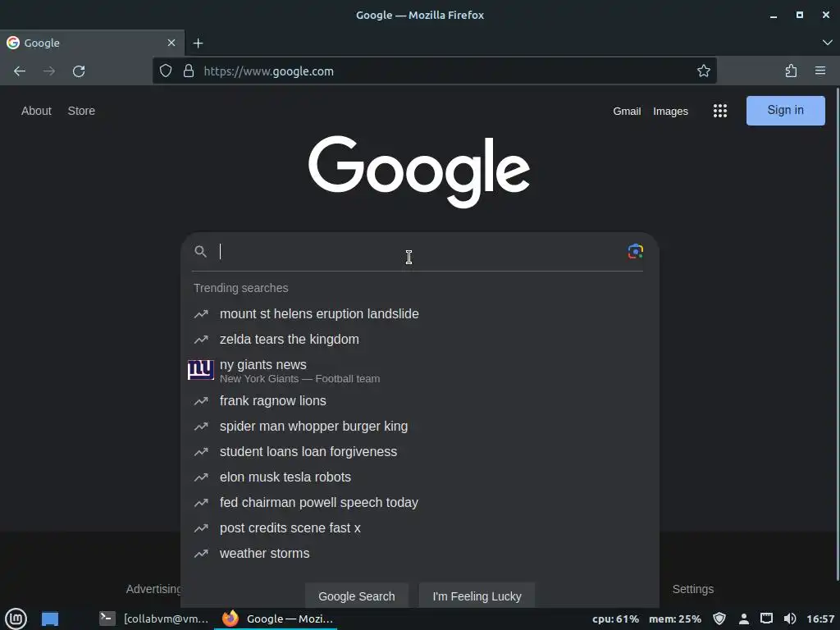This screenshot has height=630, width=840.
Task: Open tracking protection shield icon
Action: (166, 71)
